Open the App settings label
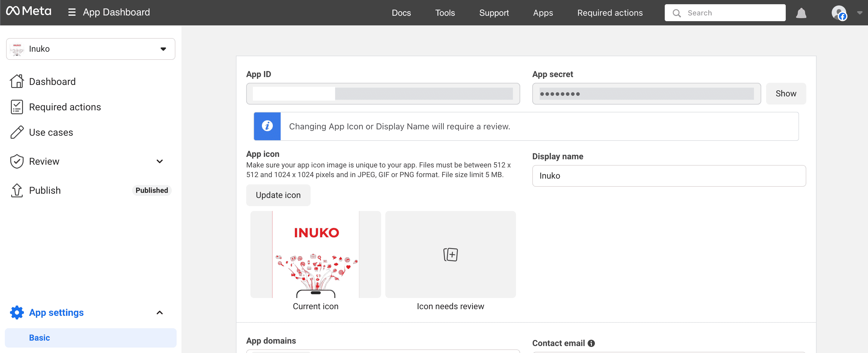 click(56, 312)
